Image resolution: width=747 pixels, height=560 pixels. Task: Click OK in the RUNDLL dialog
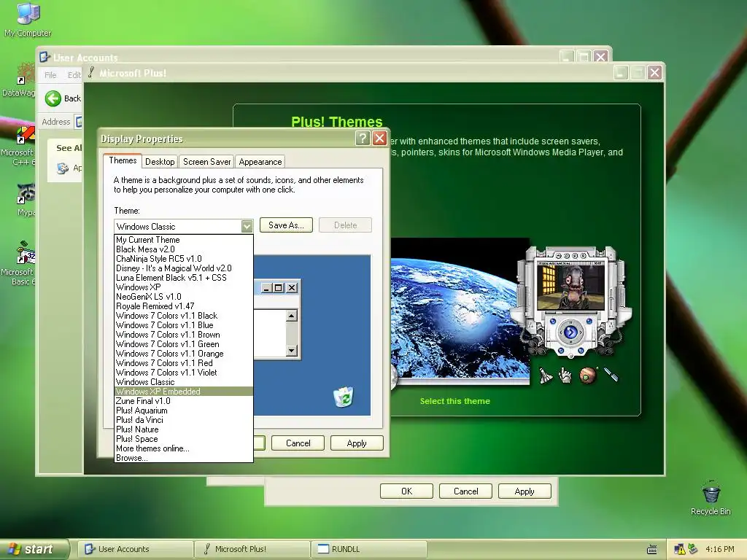406,491
